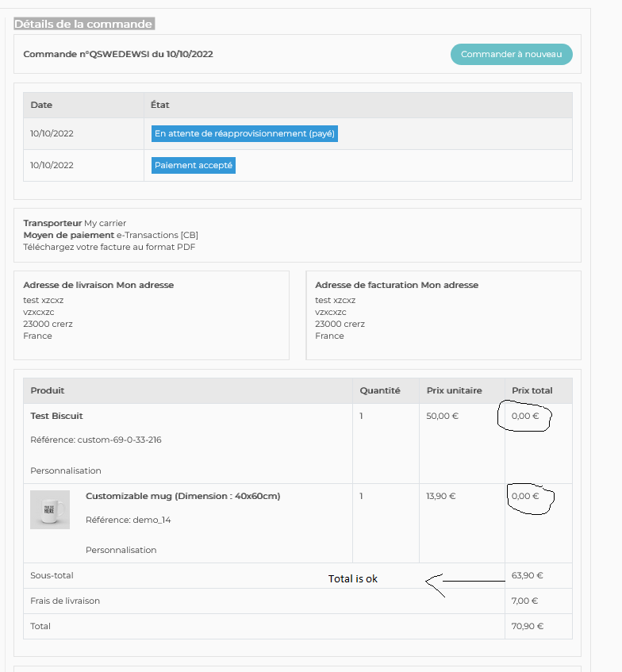Select the Quantité column header

[x=380, y=390]
